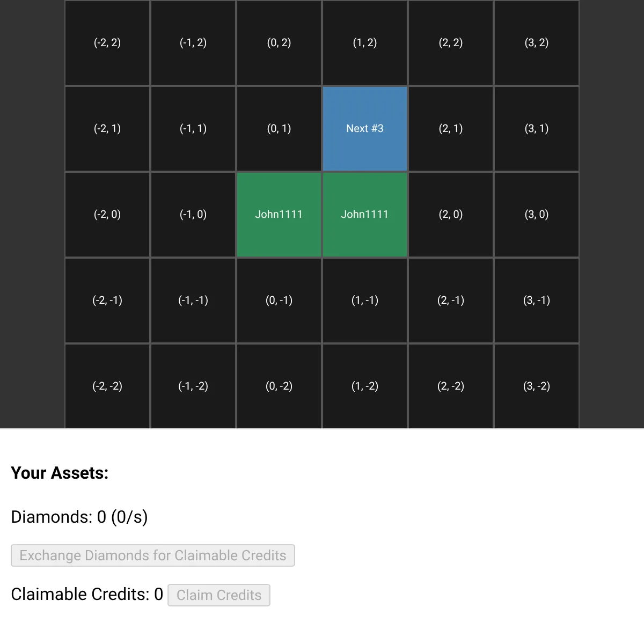Click the Exchange Diamonds for Claimable Credits button
644x644 pixels.
[x=153, y=555]
